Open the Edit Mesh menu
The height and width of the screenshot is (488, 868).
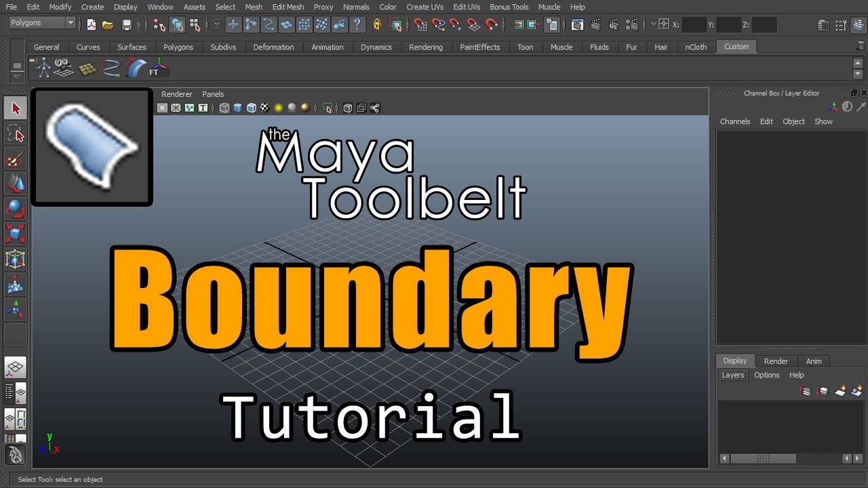288,7
